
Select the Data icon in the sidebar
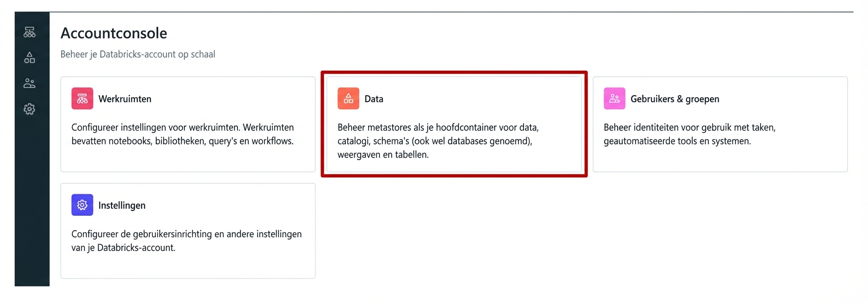(30, 57)
